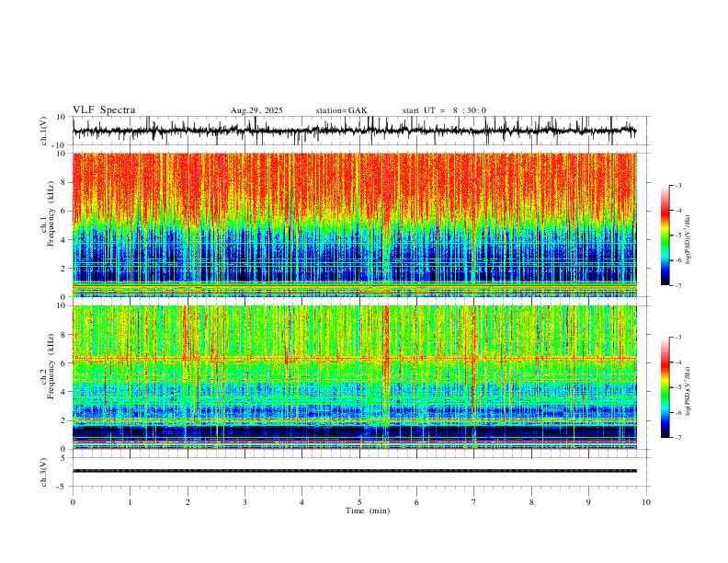The height and width of the screenshot is (563, 728).
Task: Click time axis tick label '9'
Action: click(588, 502)
